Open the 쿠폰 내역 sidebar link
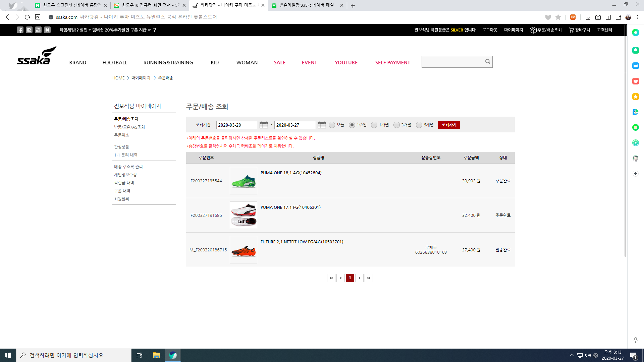This screenshot has width=644, height=362. [122, 191]
